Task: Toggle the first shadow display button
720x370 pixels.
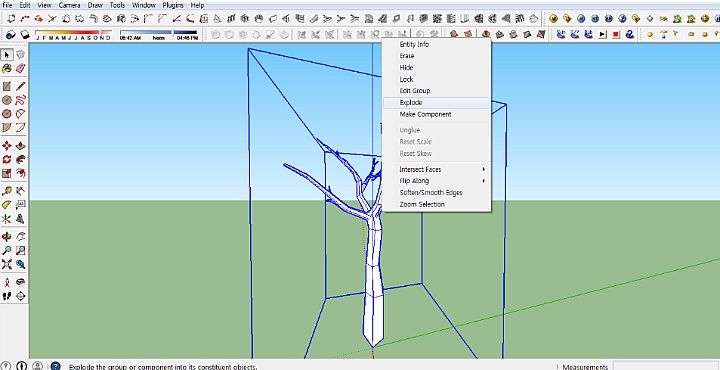Action: (x=11, y=34)
